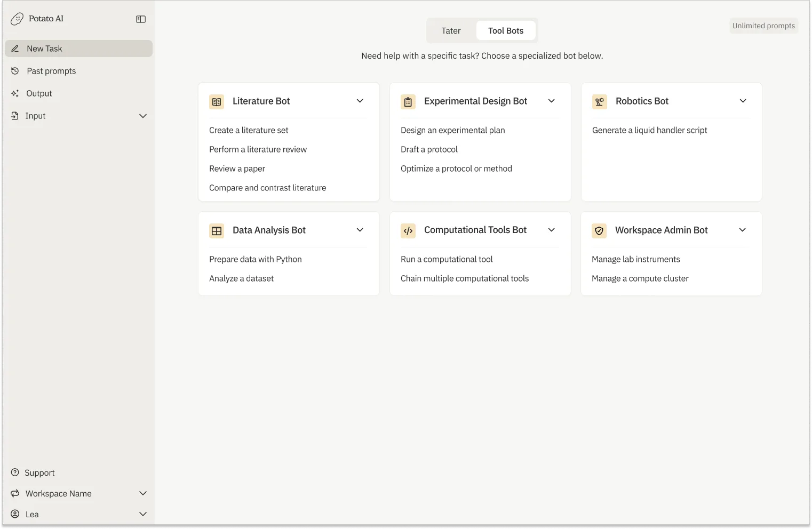812x529 pixels.
Task: Select Perform a literature review
Action: 258,149
